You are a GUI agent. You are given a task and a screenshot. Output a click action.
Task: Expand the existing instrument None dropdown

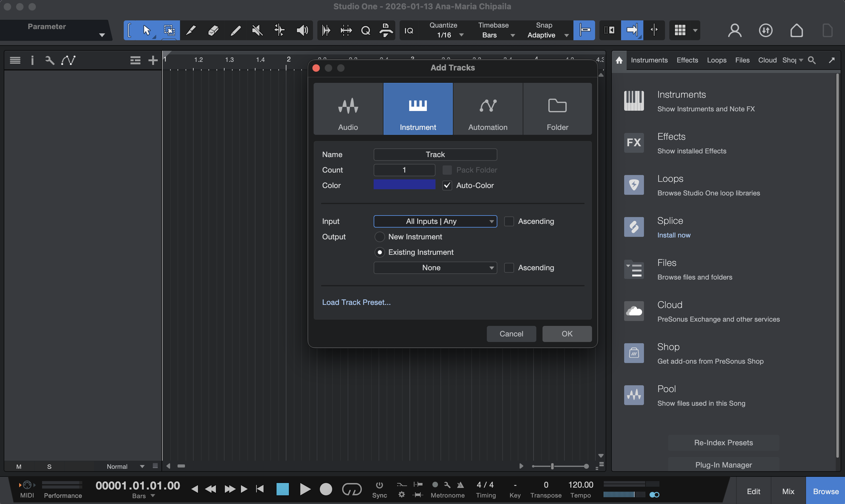[435, 268]
